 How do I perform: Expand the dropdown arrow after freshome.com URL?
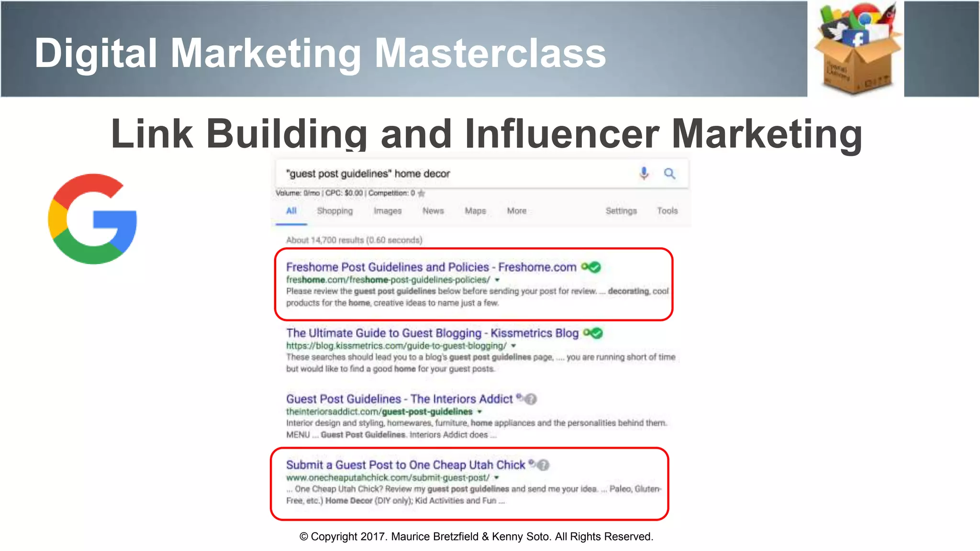point(497,280)
